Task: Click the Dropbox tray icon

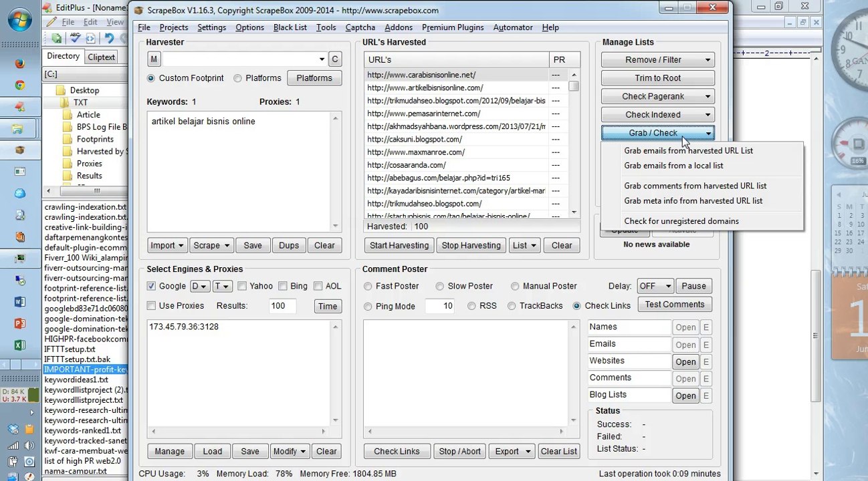Action: pyautogui.click(x=13, y=430)
